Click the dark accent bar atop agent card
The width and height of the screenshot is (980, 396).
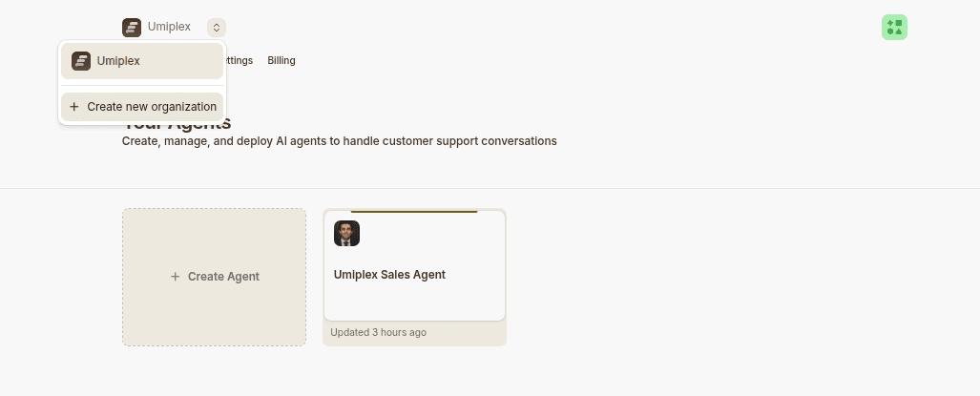414,212
